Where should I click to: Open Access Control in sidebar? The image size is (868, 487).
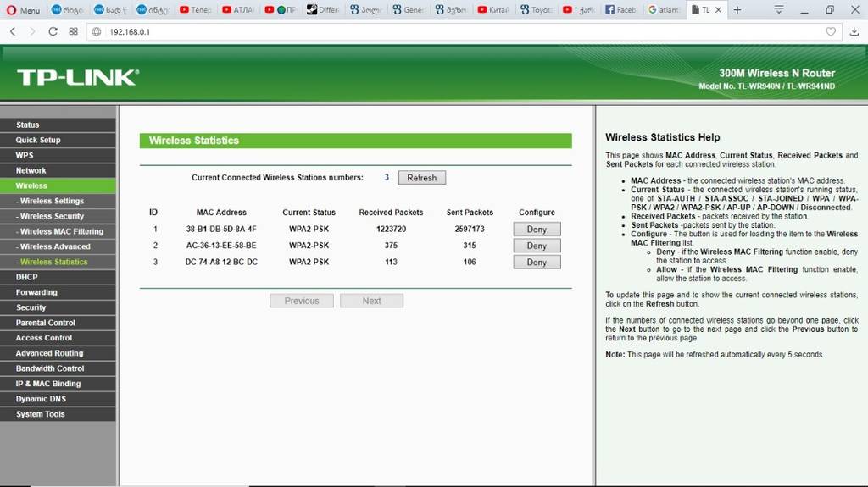tap(58, 338)
